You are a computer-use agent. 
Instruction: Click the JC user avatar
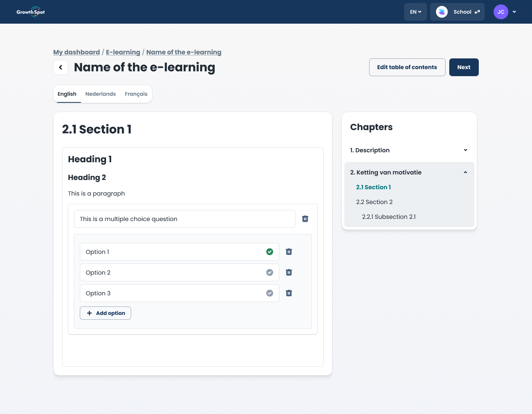pos(501,12)
